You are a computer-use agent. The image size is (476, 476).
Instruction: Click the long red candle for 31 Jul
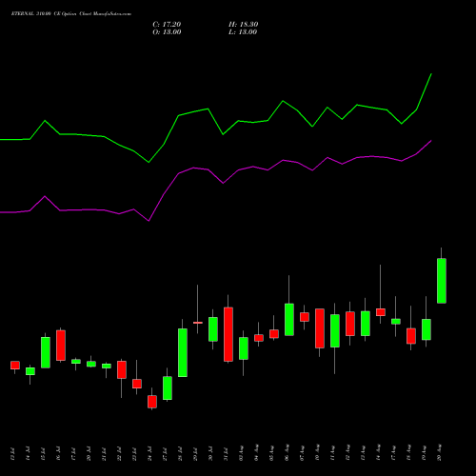tap(228, 334)
